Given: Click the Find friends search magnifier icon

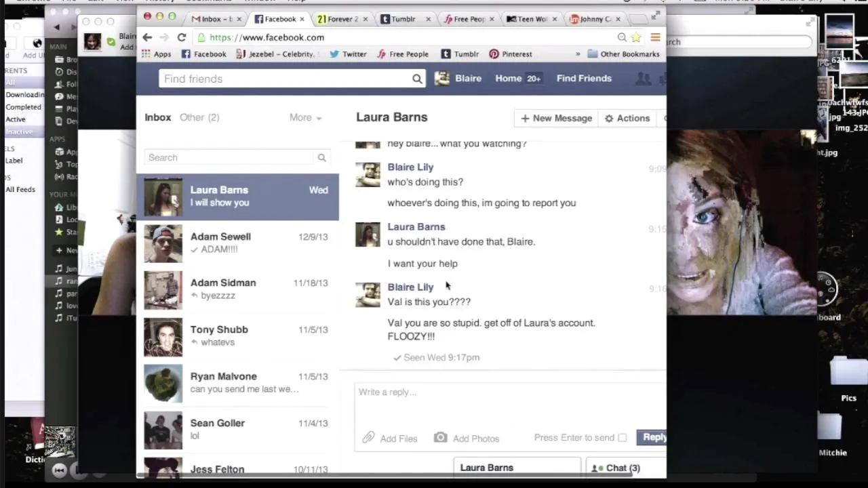Looking at the screenshot, I should tap(417, 79).
